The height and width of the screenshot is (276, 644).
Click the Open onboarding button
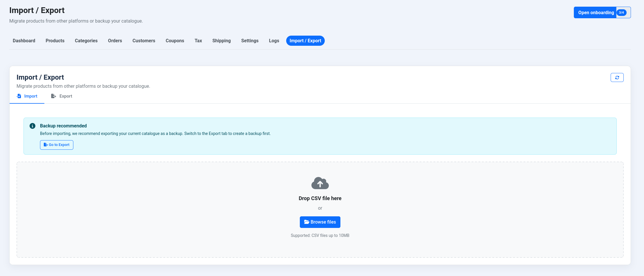coord(595,12)
